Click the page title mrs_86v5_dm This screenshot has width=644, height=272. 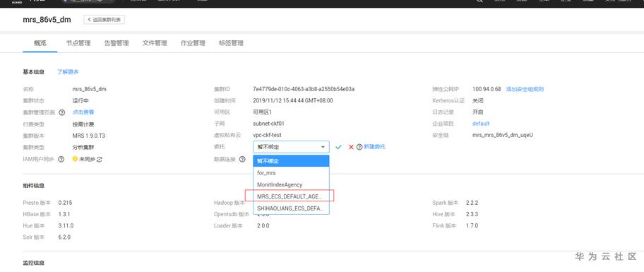(47, 20)
